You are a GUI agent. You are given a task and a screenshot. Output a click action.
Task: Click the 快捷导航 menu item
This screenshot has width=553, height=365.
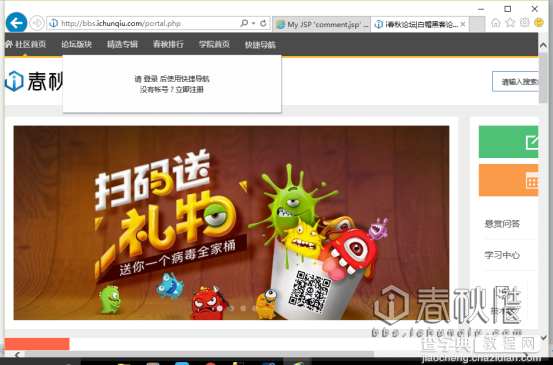click(260, 45)
